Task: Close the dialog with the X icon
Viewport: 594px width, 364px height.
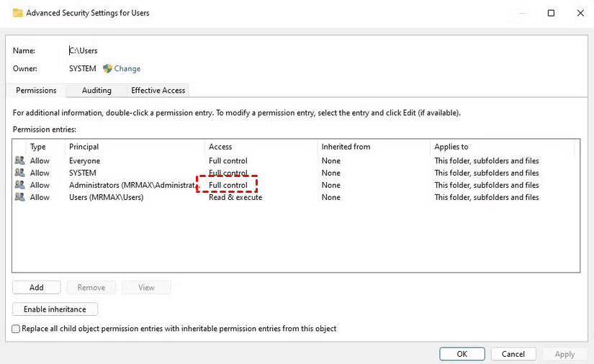Action: coord(580,13)
